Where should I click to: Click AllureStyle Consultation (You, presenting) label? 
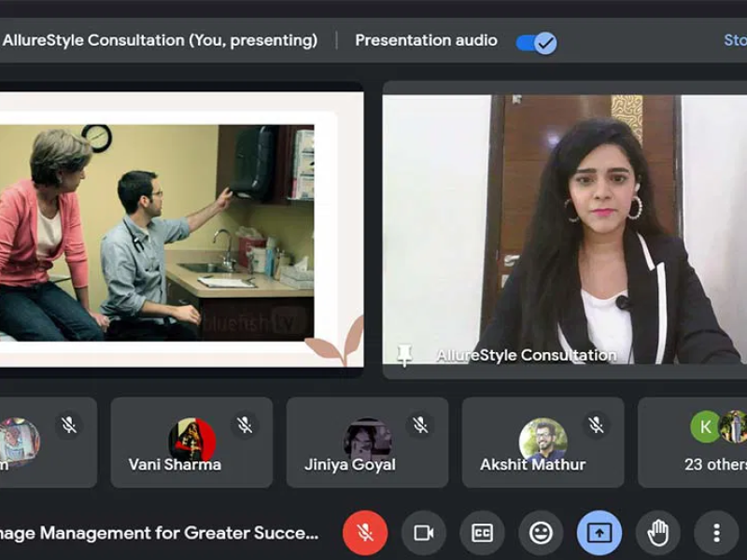click(160, 40)
